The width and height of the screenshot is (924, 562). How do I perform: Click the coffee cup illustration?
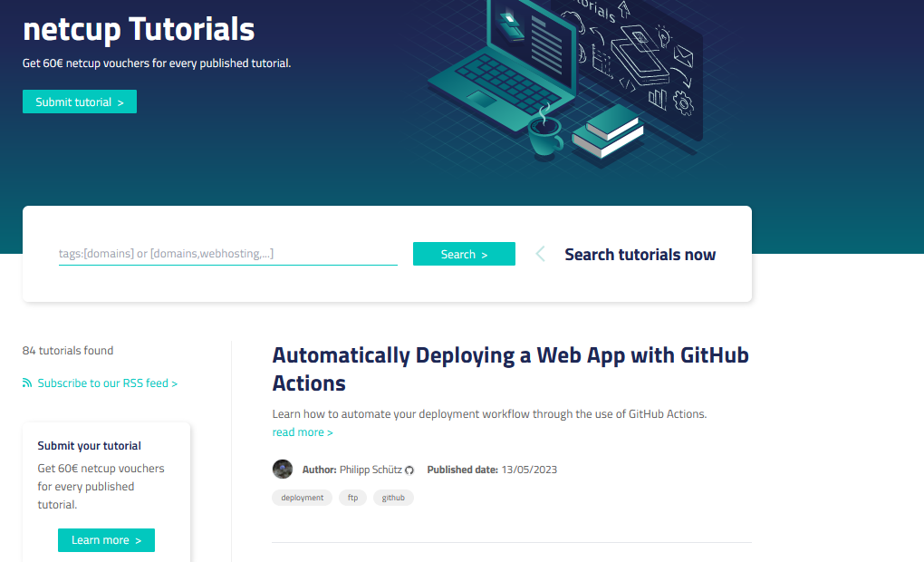tap(544, 136)
